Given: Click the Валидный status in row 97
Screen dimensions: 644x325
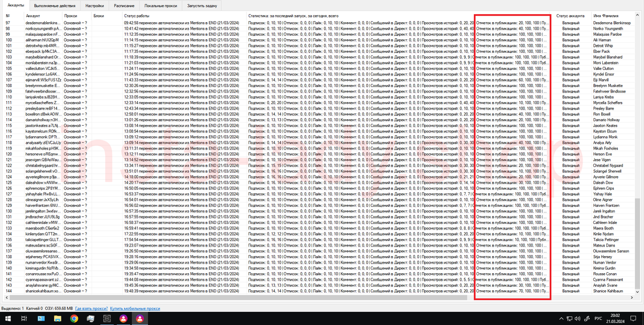Looking at the screenshot, I should (571, 23).
